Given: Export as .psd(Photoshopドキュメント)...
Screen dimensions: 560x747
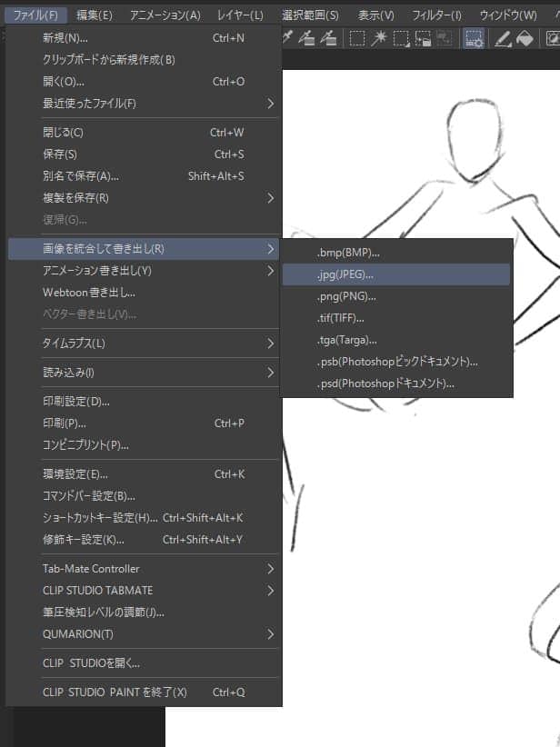Looking at the screenshot, I should click(x=396, y=384).
